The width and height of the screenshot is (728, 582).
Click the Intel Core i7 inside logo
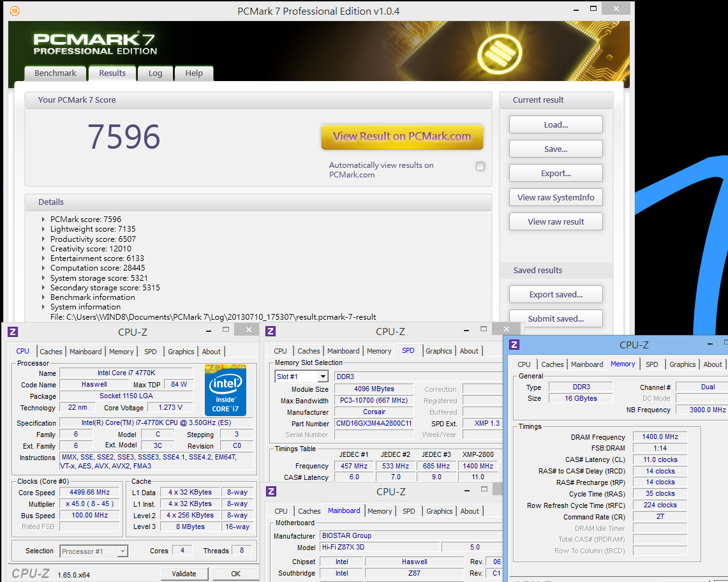click(x=225, y=390)
